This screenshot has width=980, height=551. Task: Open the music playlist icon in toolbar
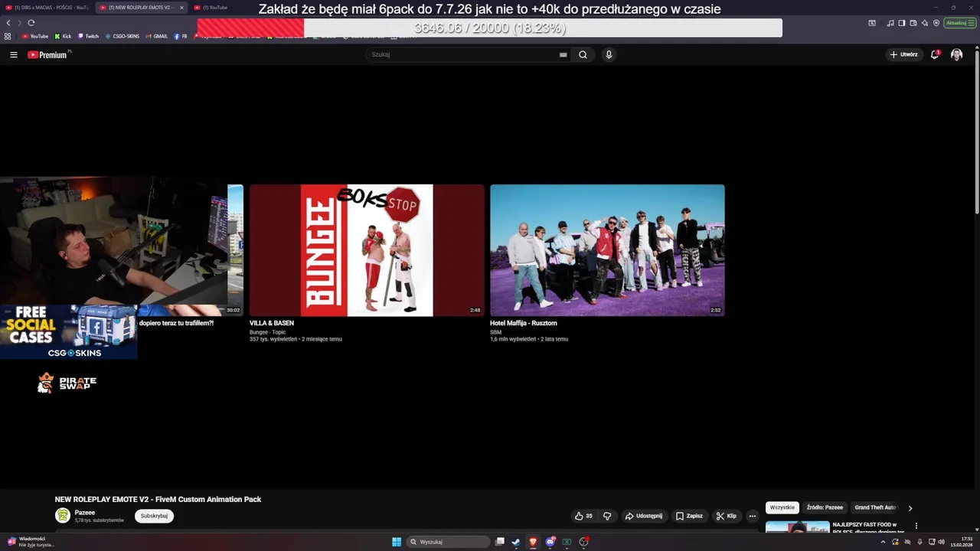(890, 23)
